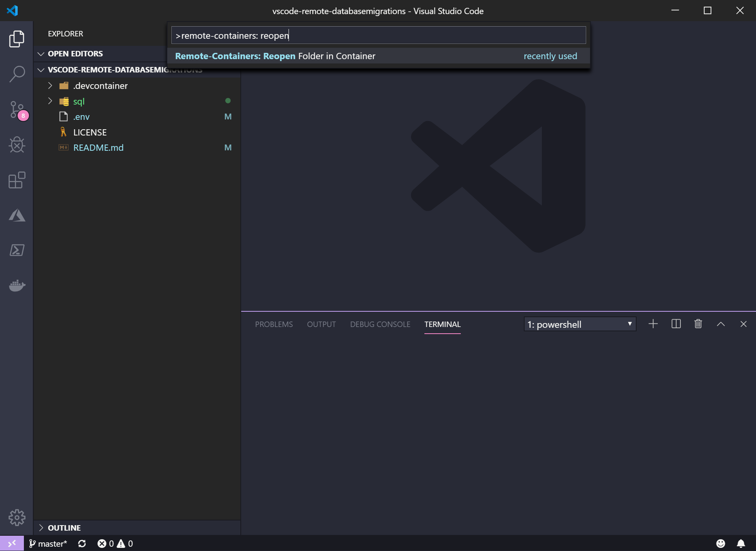756x551 pixels.
Task: Open the powershell terminal selector dropdown
Action: coord(579,324)
